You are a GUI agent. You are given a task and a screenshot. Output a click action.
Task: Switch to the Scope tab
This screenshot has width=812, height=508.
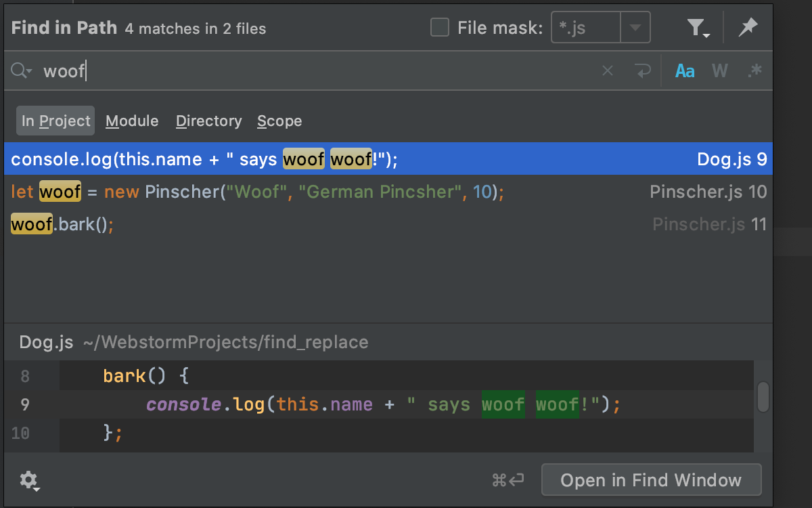[279, 121]
